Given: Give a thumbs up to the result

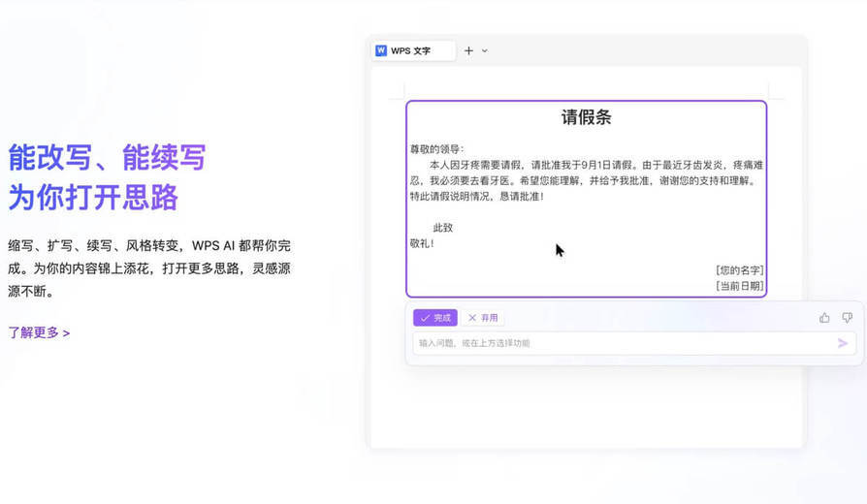Looking at the screenshot, I should pos(824,317).
